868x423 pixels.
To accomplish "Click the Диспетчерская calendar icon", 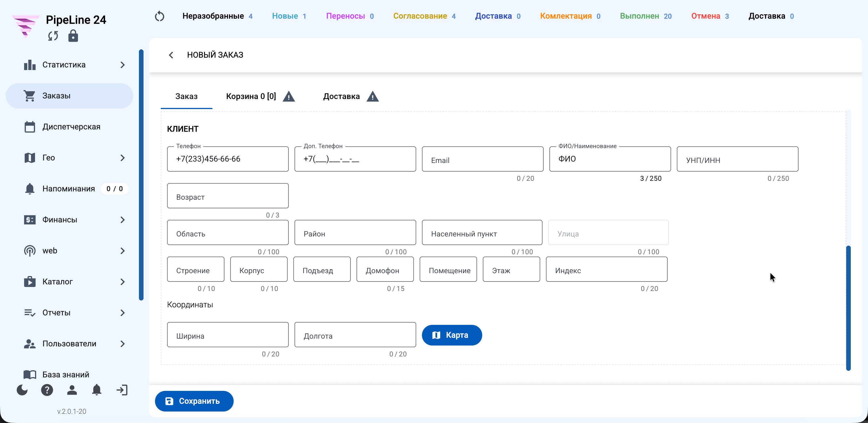I will point(30,127).
